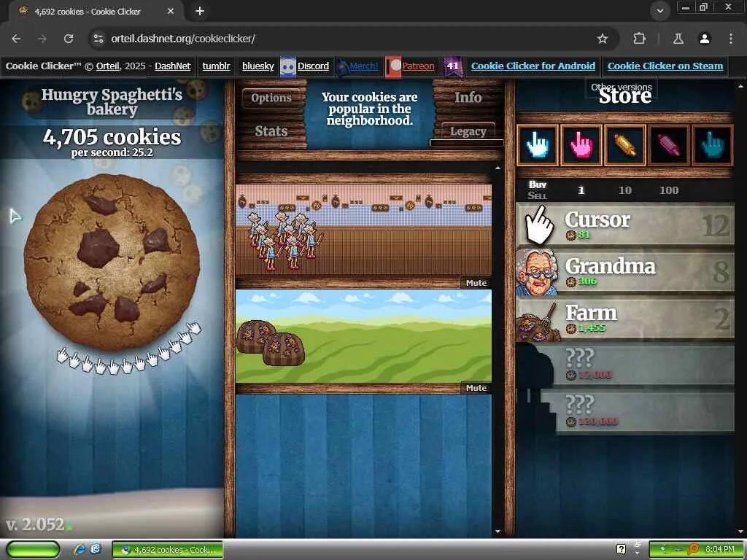Switch store mode to Buy
Screen dimensions: 747x560
[x=538, y=184]
